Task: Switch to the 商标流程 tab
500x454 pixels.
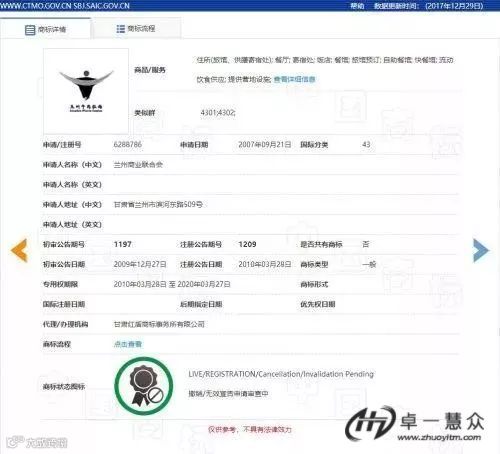Action: click(x=136, y=29)
